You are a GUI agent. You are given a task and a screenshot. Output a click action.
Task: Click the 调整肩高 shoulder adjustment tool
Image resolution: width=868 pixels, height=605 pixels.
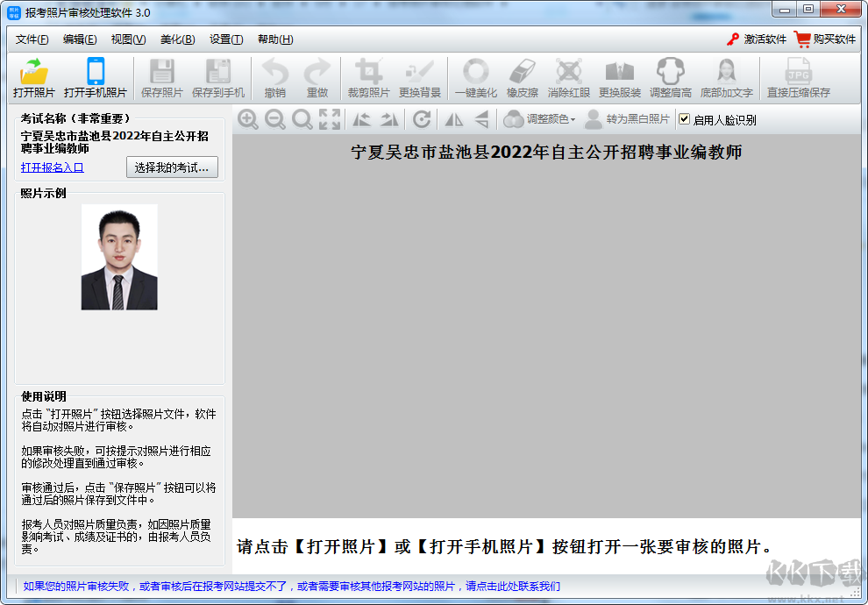coord(670,77)
